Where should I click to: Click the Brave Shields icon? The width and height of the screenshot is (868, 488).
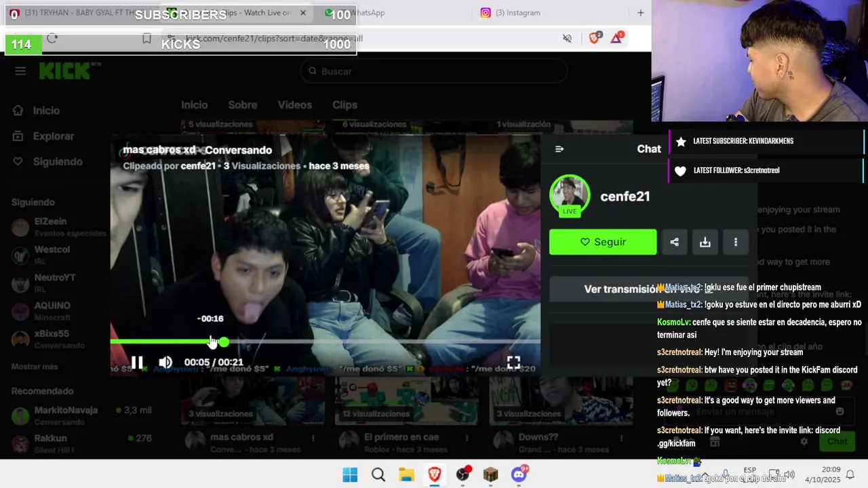595,38
